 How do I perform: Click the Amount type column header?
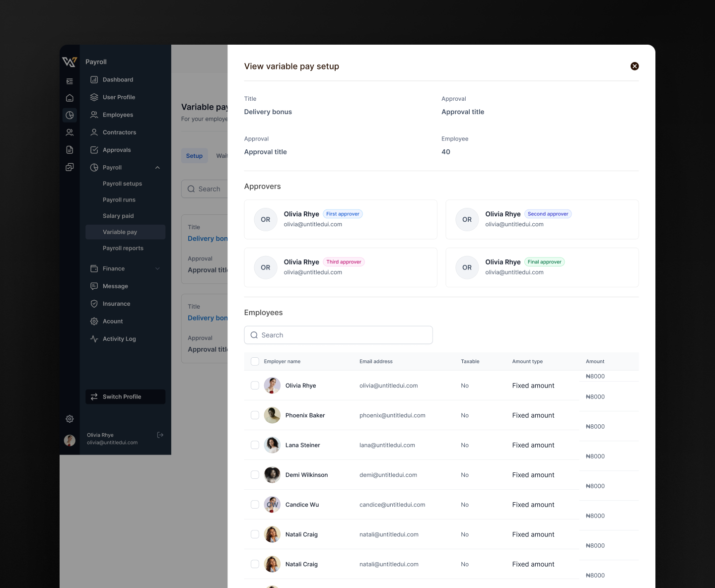pyautogui.click(x=527, y=361)
